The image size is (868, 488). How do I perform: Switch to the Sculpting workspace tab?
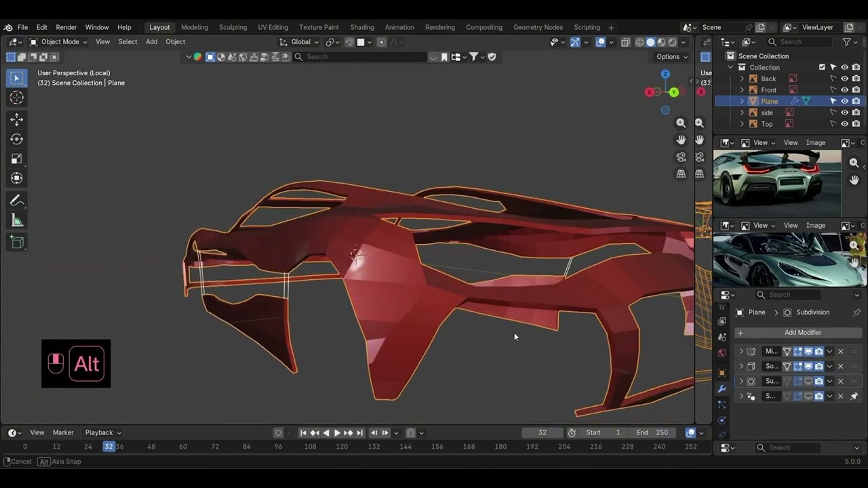click(x=233, y=27)
